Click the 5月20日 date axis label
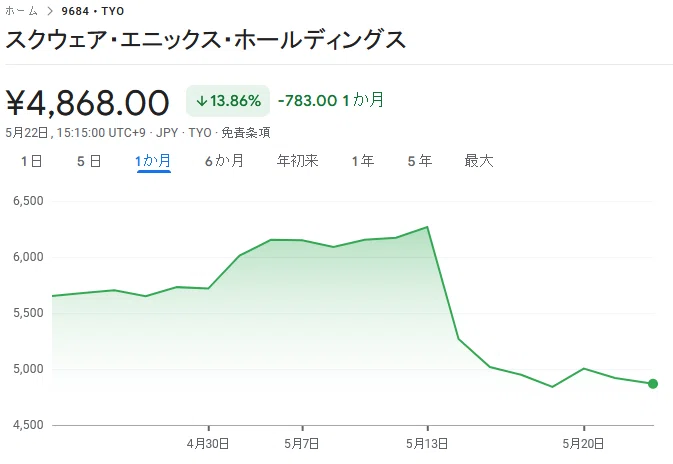The width and height of the screenshot is (673, 464). coord(583,443)
